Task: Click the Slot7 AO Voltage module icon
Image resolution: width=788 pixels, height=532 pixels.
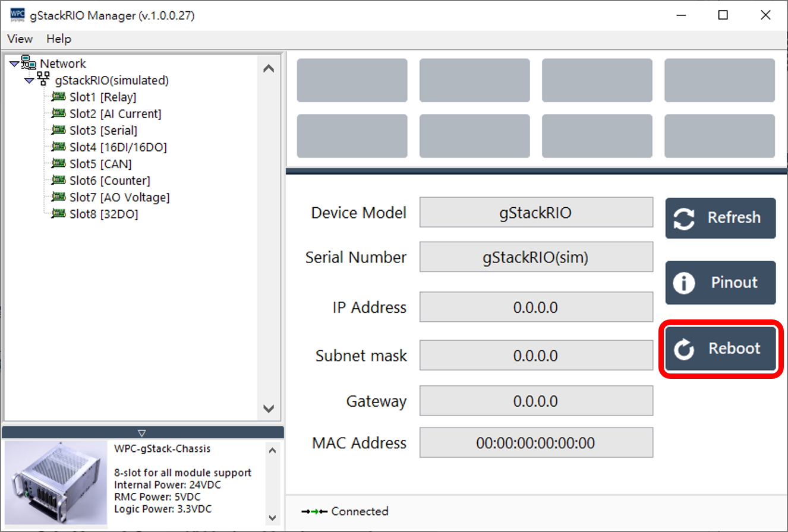Action: (58, 197)
